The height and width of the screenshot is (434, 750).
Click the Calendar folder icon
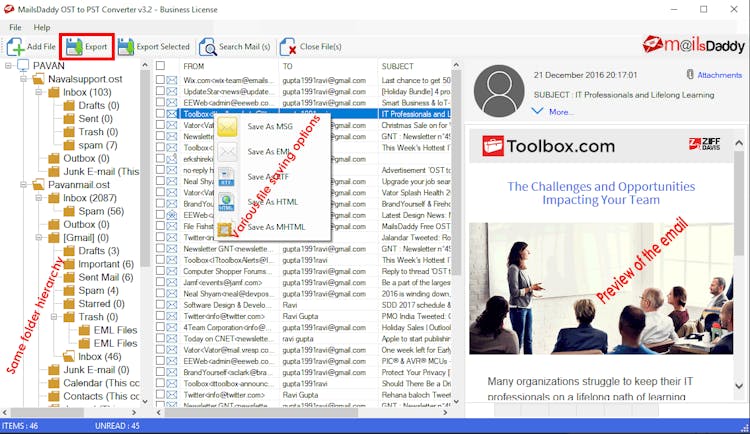click(54, 383)
